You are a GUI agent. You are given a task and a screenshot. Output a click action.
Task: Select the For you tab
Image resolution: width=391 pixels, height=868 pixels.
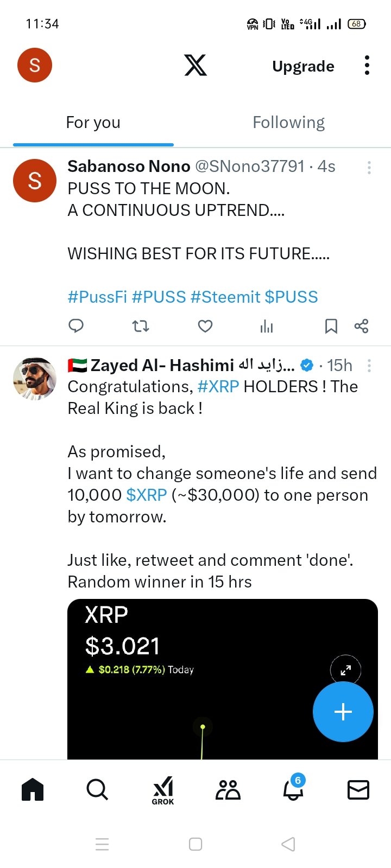click(93, 123)
